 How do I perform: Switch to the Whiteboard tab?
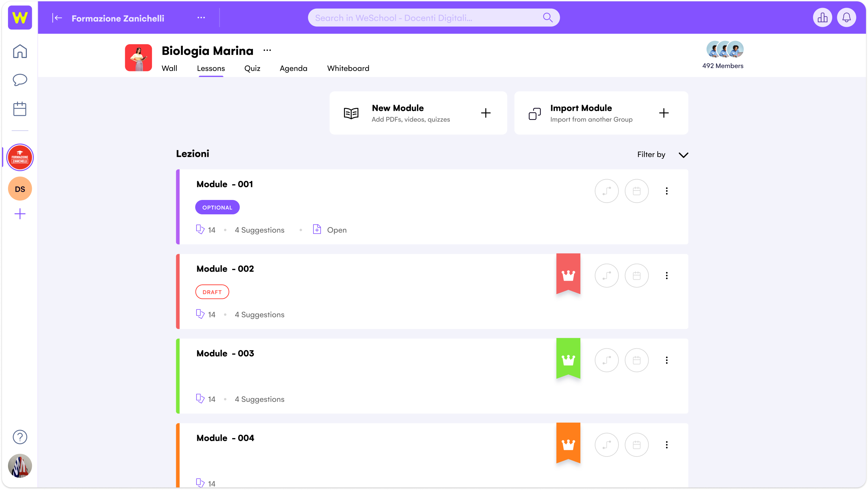[348, 68]
